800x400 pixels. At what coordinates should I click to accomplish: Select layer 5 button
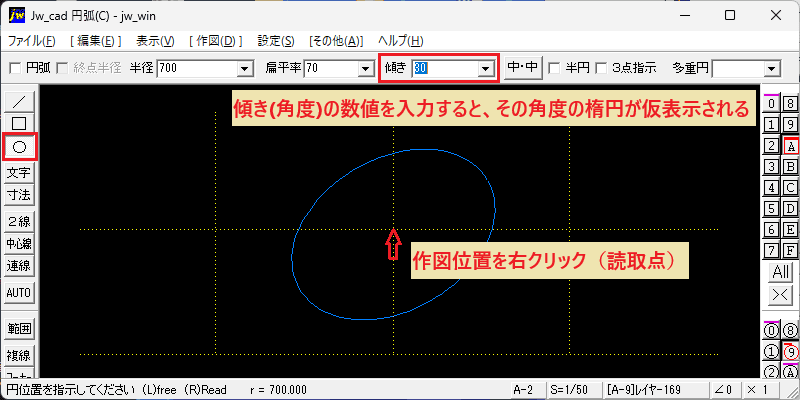(771, 209)
